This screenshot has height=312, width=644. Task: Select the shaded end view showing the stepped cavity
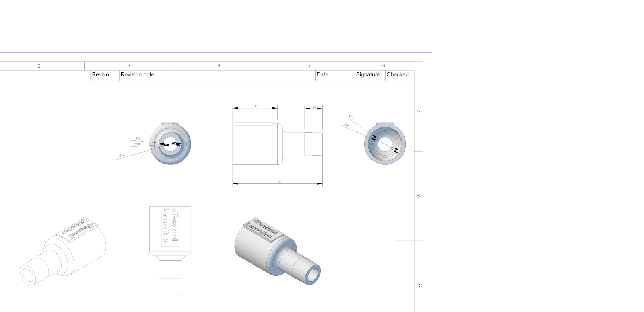coord(385,144)
